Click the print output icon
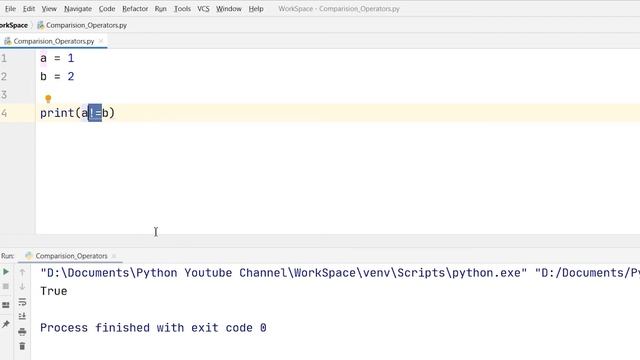Image resolution: width=640 pixels, height=360 pixels. point(22,331)
